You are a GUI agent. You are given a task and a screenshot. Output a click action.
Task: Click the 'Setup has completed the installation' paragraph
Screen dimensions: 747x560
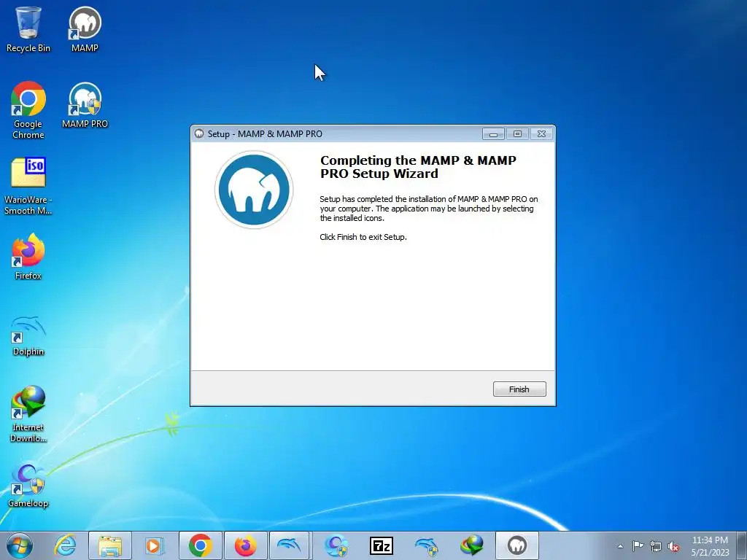click(429, 209)
